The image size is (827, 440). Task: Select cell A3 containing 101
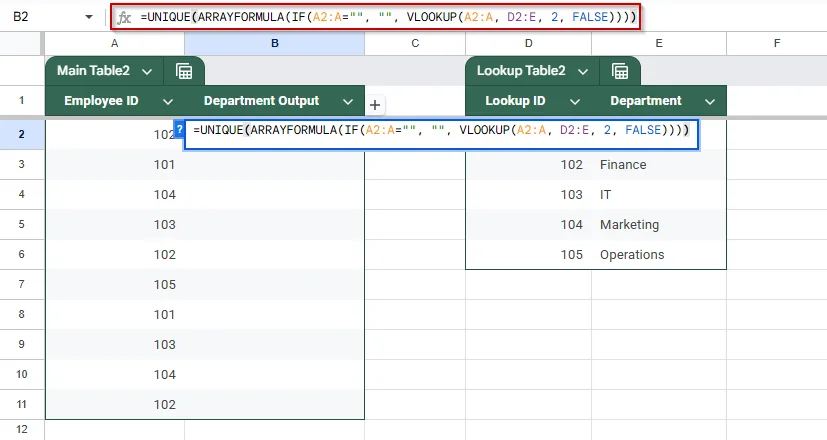click(115, 165)
